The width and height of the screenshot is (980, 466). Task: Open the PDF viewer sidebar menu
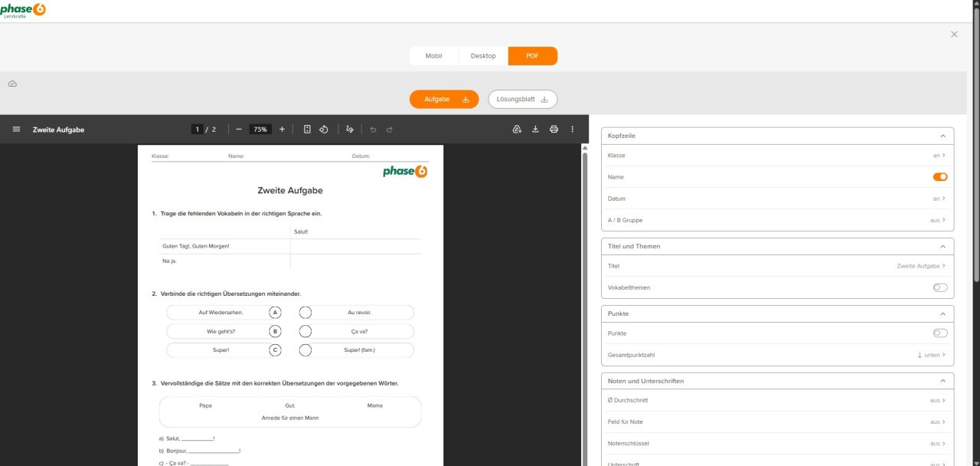coord(16,130)
